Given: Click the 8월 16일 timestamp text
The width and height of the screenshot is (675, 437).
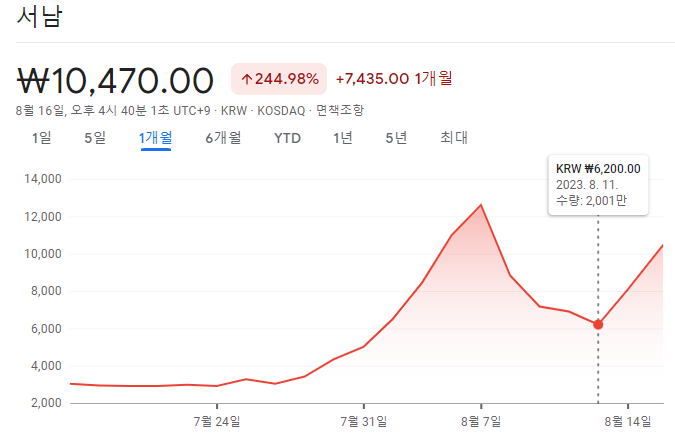Looking at the screenshot, I should point(40,111).
